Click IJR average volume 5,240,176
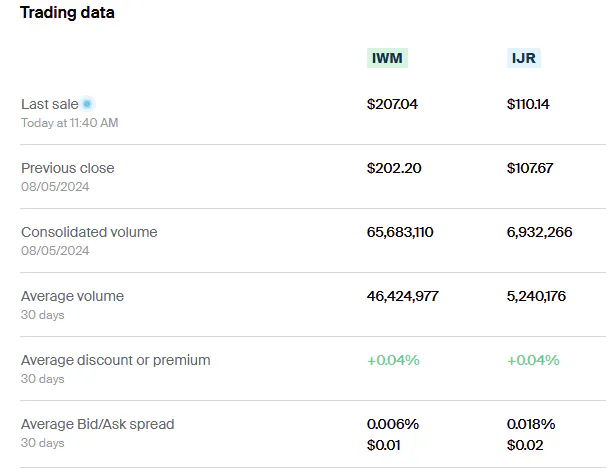 point(536,296)
